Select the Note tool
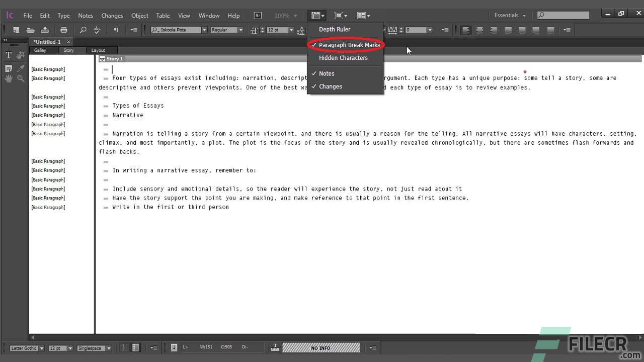 (x=9, y=68)
